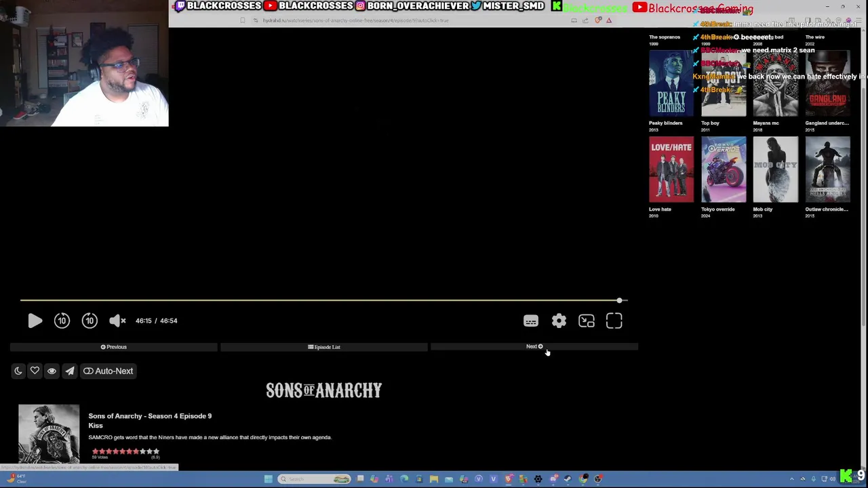Click the Season 4 Episode 9 title

tap(150, 416)
